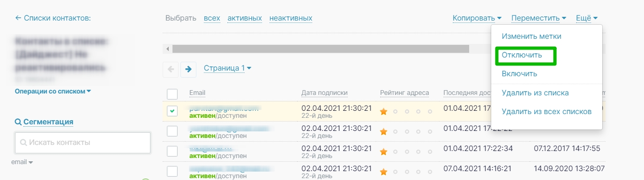Click star in row with 07.12.2017

[x=384, y=152]
